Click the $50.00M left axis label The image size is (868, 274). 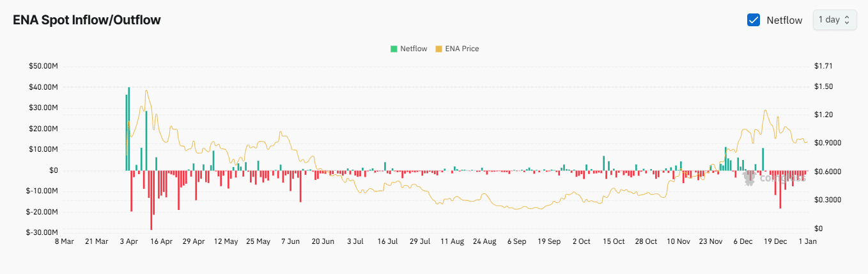coord(43,66)
